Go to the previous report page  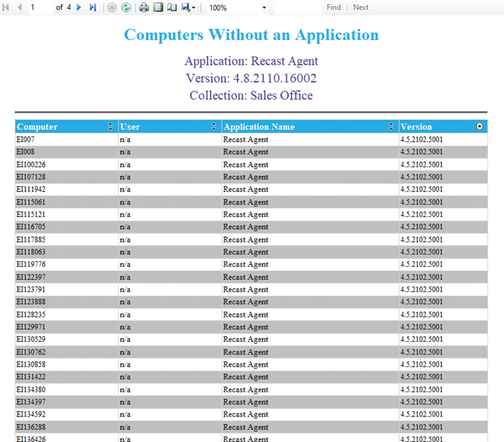pyautogui.click(x=19, y=7)
